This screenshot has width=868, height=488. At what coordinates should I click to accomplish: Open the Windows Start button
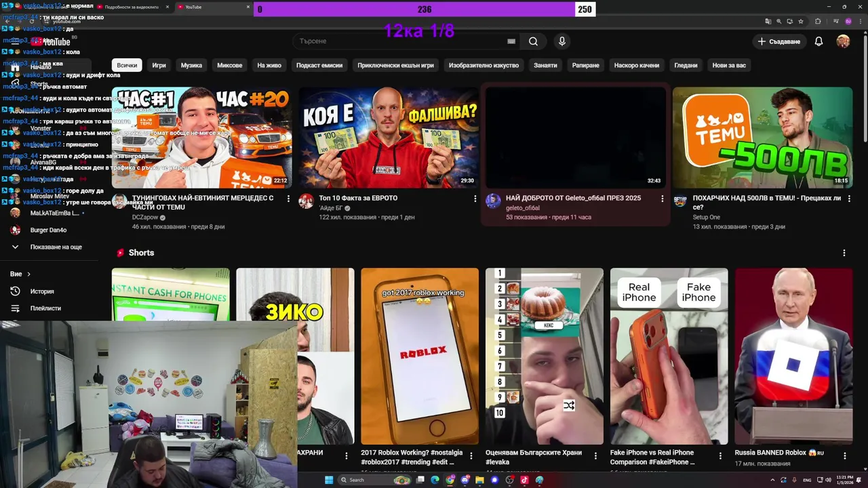[x=329, y=480]
